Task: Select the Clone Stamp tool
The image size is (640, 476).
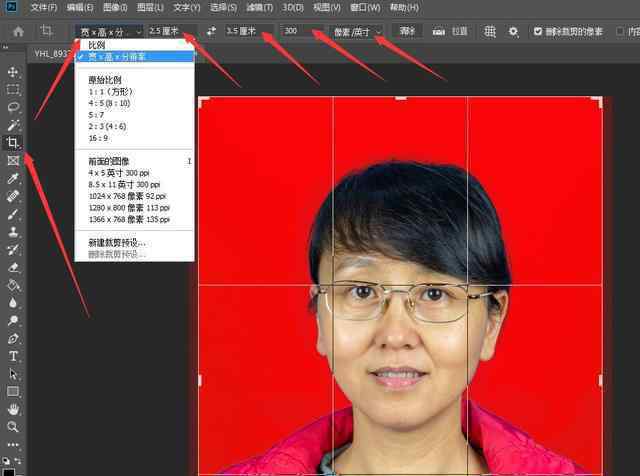Action: (x=13, y=231)
